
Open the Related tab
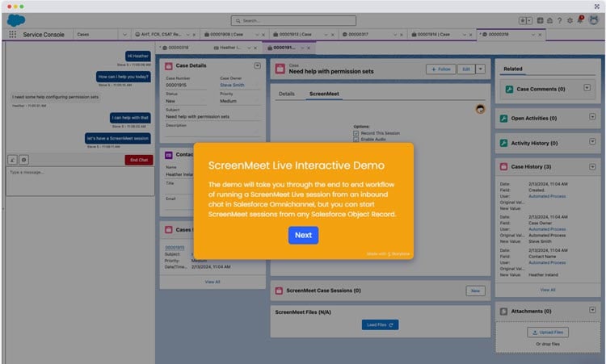point(513,69)
